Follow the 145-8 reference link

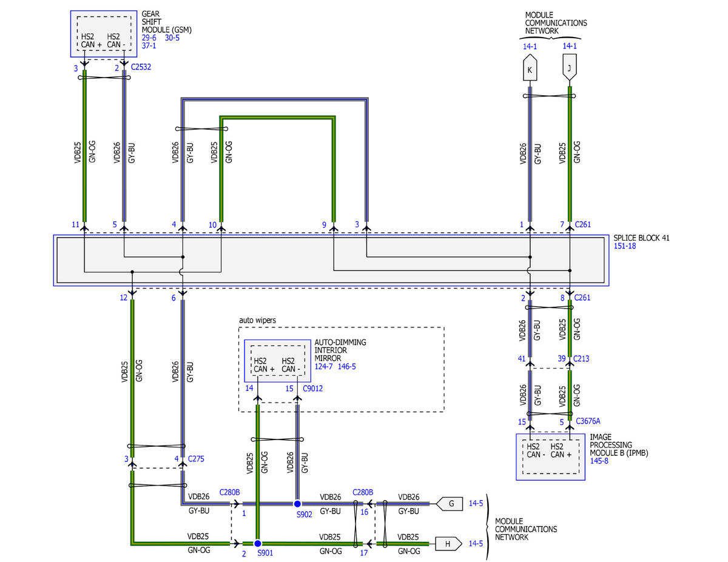click(x=599, y=461)
